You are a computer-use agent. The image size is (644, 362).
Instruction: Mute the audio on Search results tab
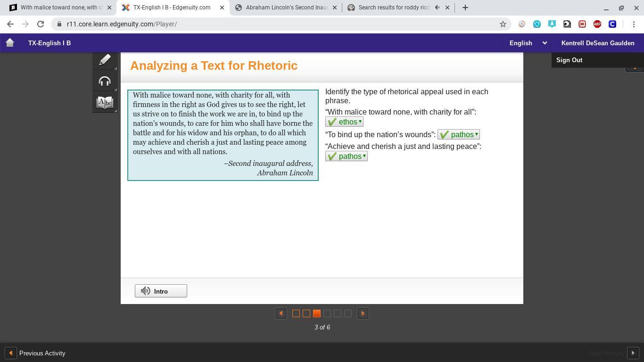[x=438, y=8]
